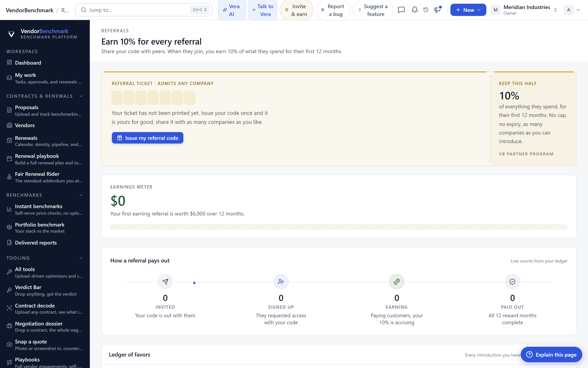Click Invite & earn
This screenshot has height=368, width=588.
(296, 10)
